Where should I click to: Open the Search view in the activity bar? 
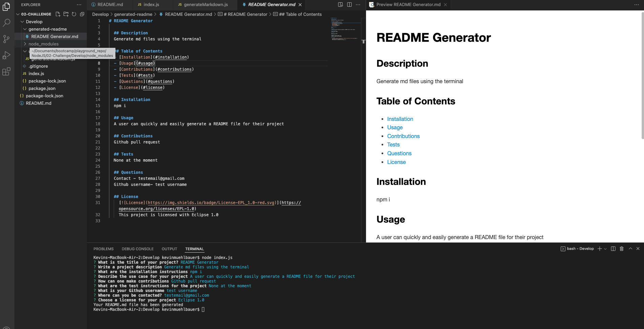click(6, 23)
